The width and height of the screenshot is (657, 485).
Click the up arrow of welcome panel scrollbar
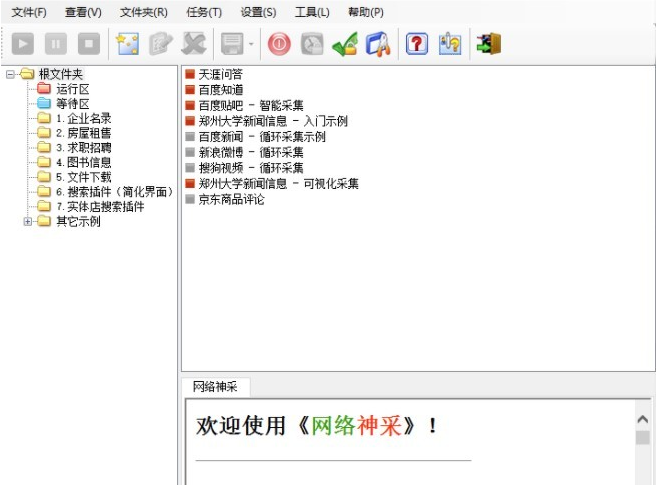pyautogui.click(x=642, y=419)
